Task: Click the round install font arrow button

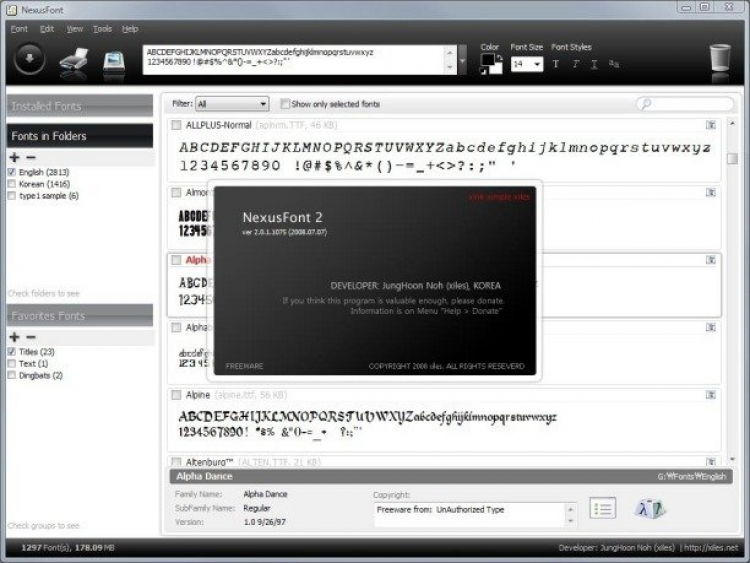Action: click(x=30, y=59)
